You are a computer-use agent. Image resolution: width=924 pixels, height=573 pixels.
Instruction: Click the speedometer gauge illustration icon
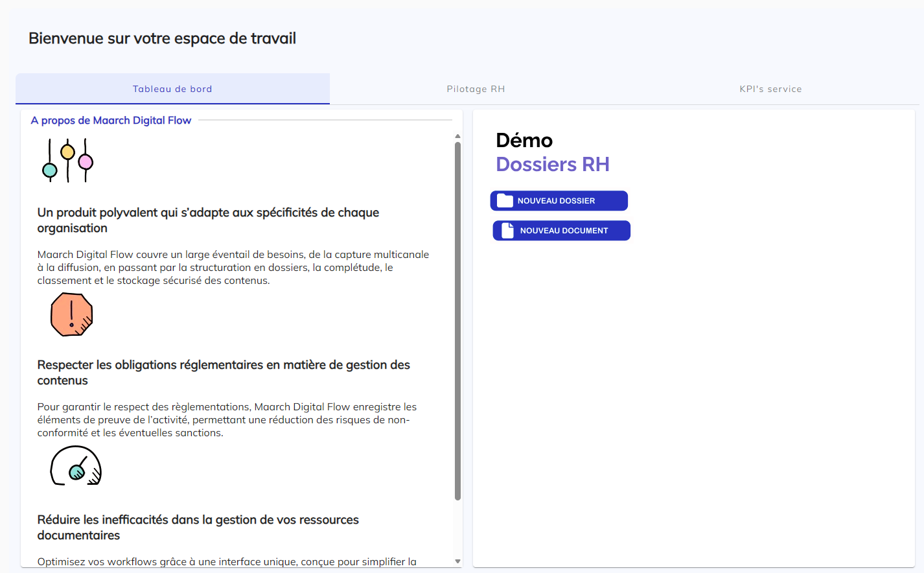pos(76,466)
